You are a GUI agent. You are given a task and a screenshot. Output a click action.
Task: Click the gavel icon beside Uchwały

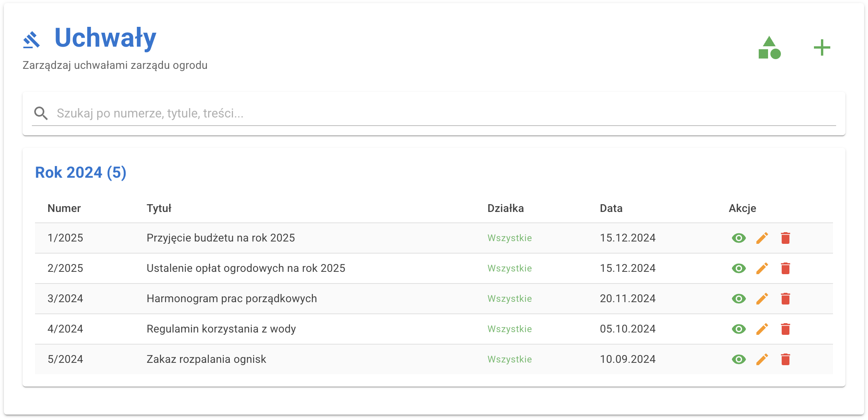click(31, 40)
